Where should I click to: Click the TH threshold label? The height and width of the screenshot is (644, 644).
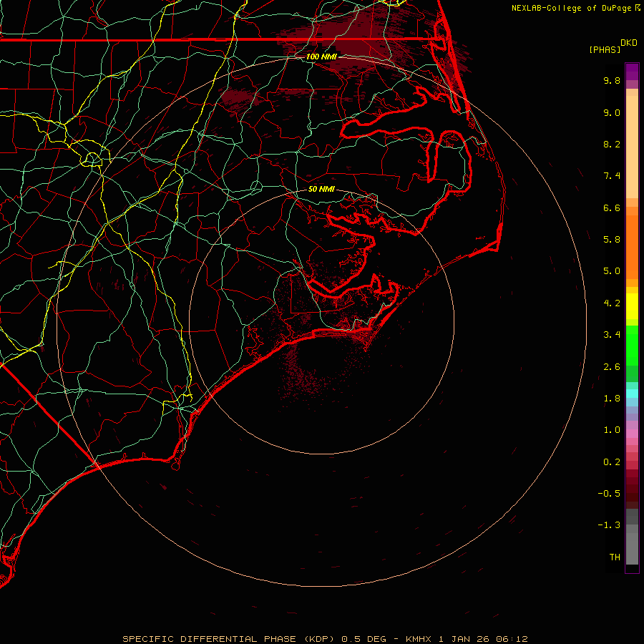coord(615,557)
